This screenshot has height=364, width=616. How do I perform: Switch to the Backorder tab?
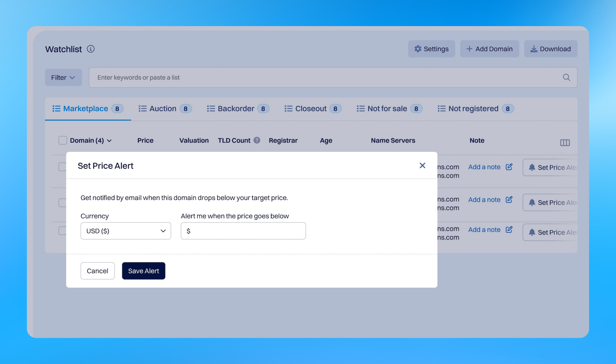[238, 109]
